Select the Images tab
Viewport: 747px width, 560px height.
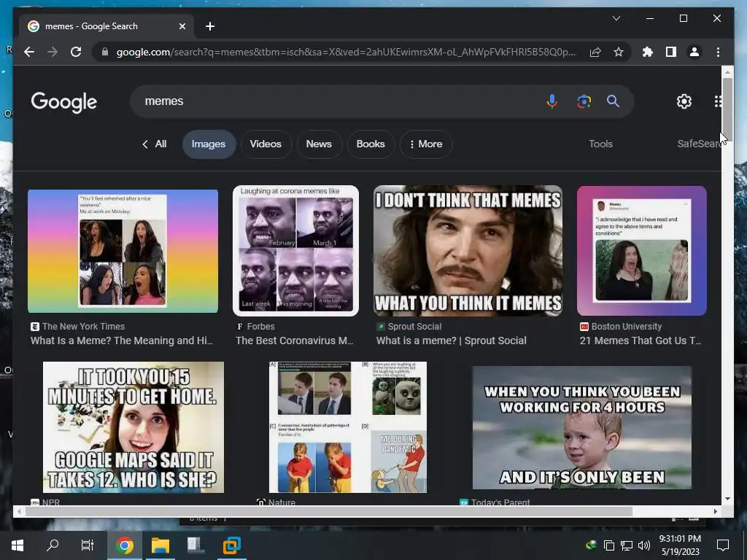(209, 144)
